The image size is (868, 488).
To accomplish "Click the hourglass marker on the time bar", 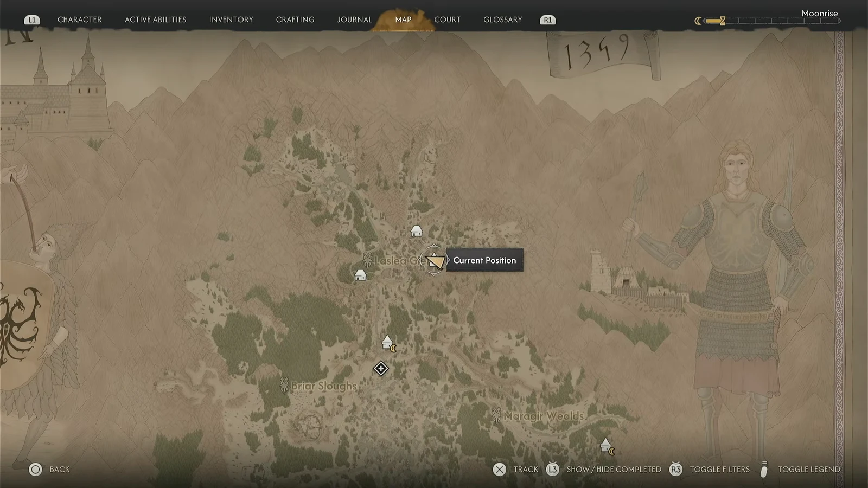I will [723, 21].
